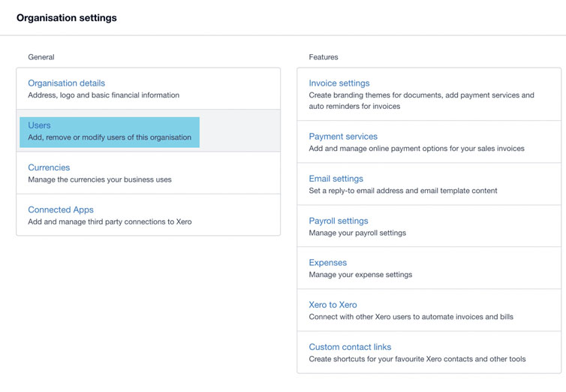Open Connected Apps
Viewport: 566px width, 392px height.
(x=61, y=210)
